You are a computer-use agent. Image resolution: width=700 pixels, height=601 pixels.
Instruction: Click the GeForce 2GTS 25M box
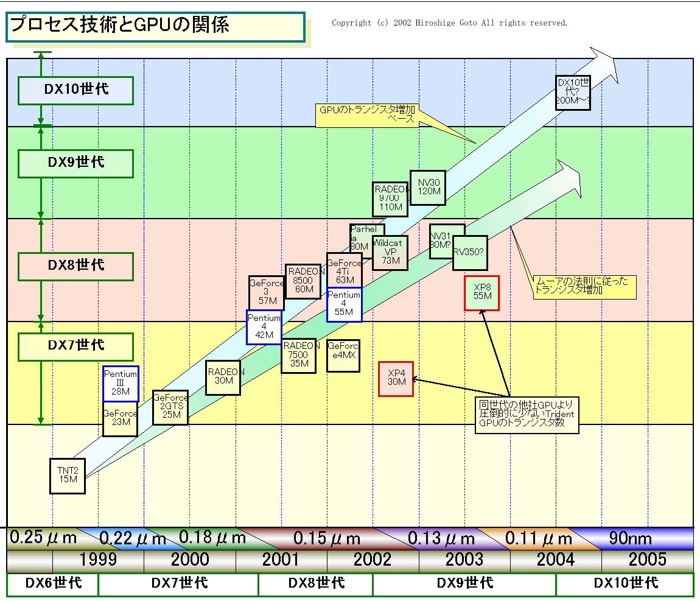[x=170, y=407]
